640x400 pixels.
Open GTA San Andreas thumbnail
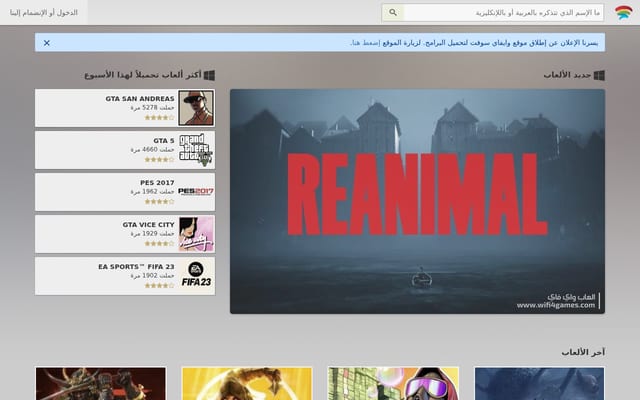pos(196,108)
